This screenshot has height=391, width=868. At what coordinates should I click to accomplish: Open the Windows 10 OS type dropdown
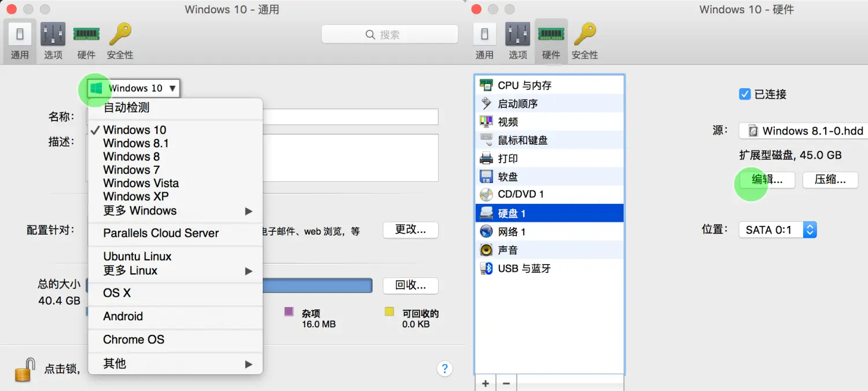click(133, 88)
